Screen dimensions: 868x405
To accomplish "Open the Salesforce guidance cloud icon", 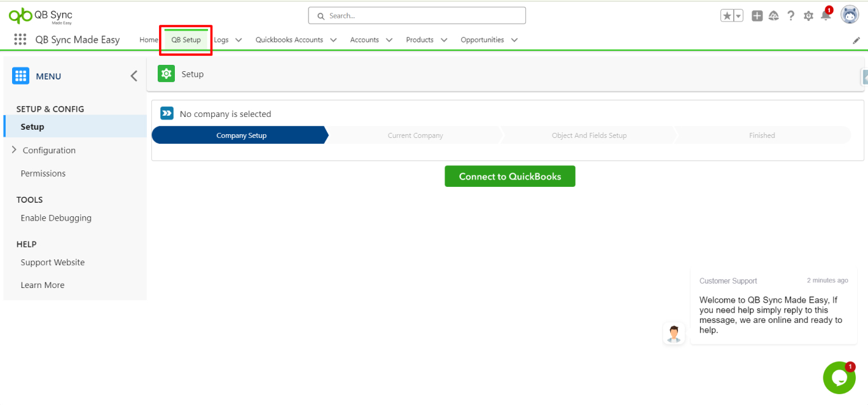I will (x=774, y=16).
